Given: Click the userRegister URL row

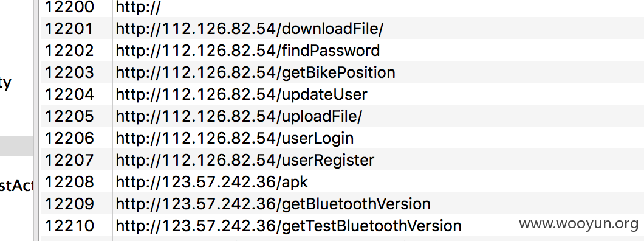Looking at the screenshot, I should coord(343,159).
